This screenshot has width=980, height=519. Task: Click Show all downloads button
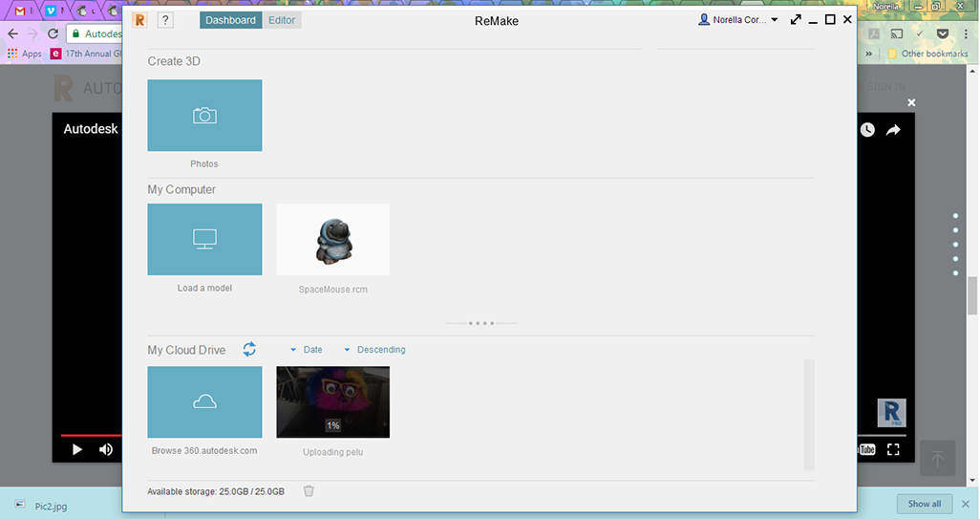(x=925, y=504)
